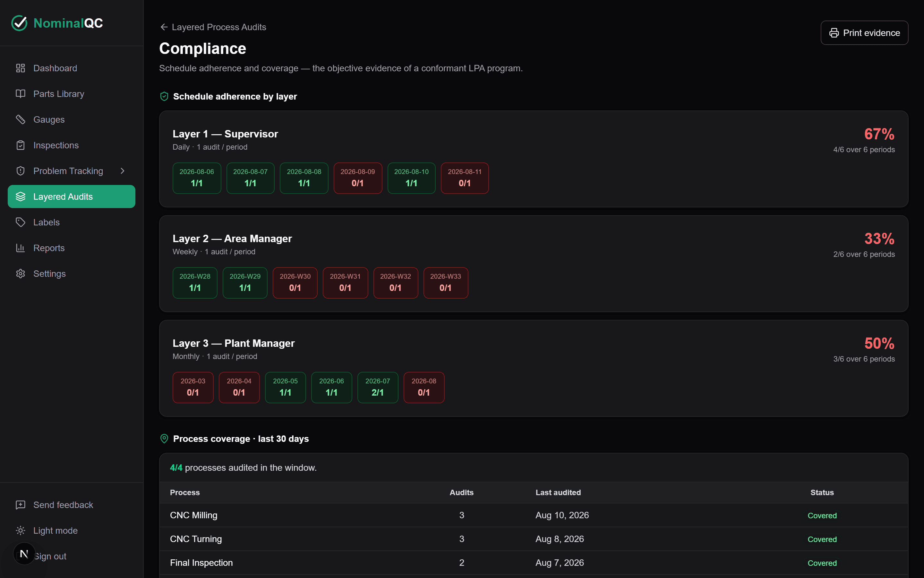The image size is (924, 578).
Task: Select the 2026-04 monthly tile
Action: 239,388
